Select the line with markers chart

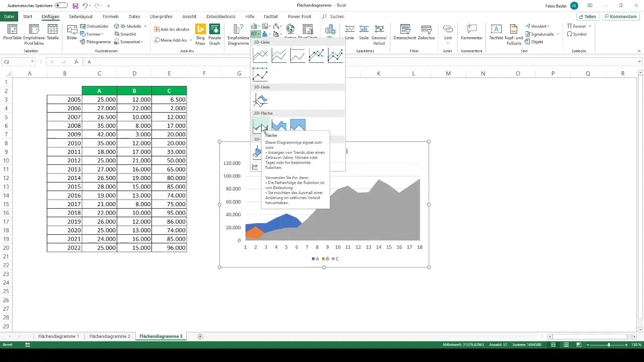point(316,55)
